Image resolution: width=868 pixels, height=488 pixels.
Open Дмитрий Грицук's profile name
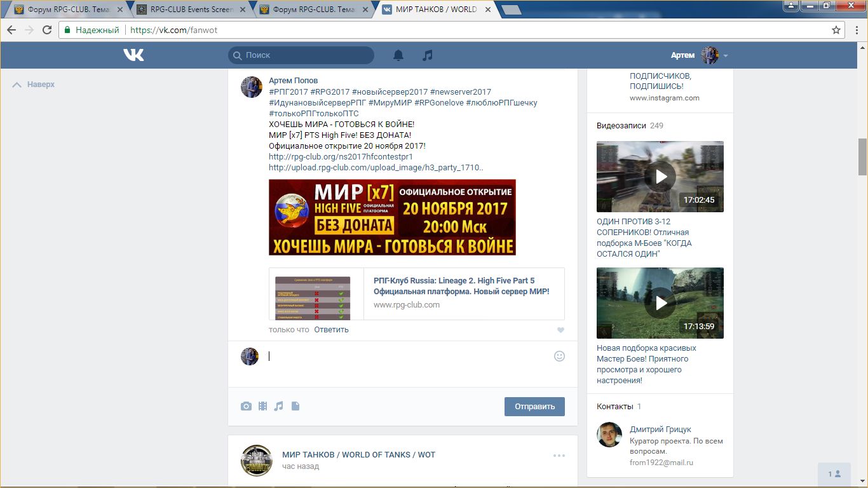(x=660, y=430)
